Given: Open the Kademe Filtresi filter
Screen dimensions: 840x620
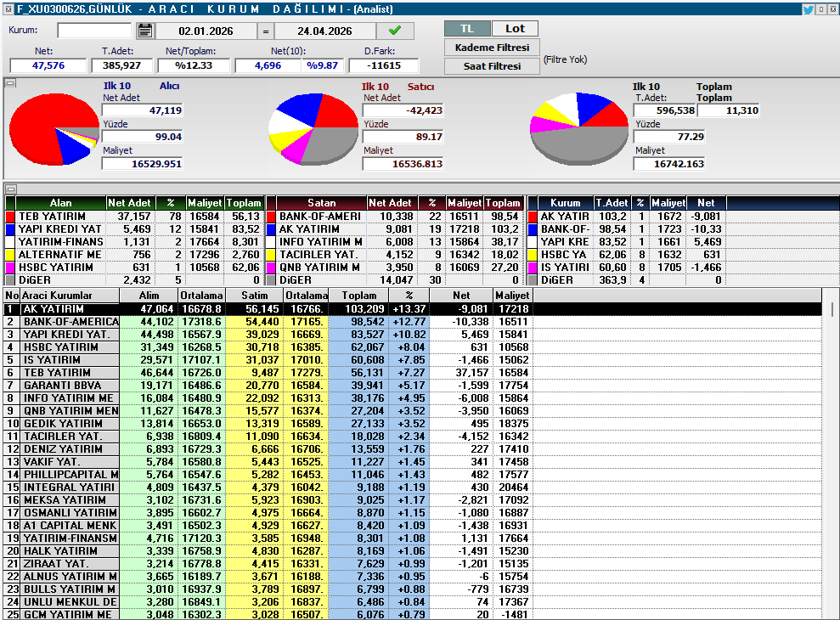Looking at the screenshot, I should click(x=492, y=48).
